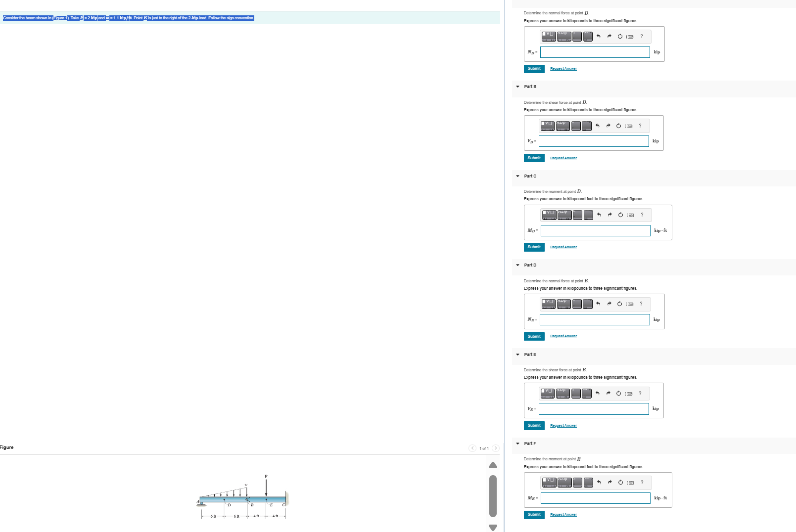
Task: Submit the shear force at E answer
Action: [x=534, y=426]
